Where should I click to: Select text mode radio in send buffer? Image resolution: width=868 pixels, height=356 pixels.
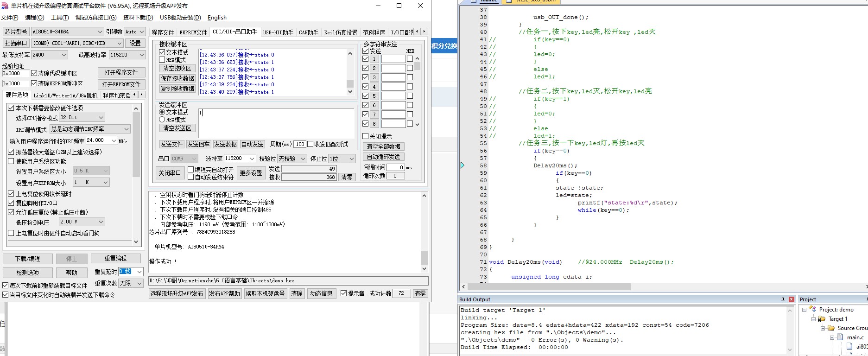(x=162, y=112)
